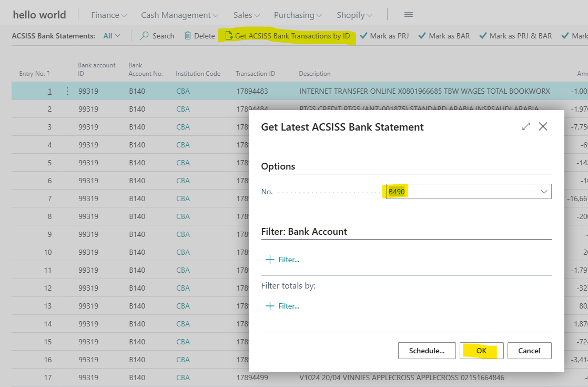
Task: Click Mark as PRJ & BAR action
Action: point(515,36)
